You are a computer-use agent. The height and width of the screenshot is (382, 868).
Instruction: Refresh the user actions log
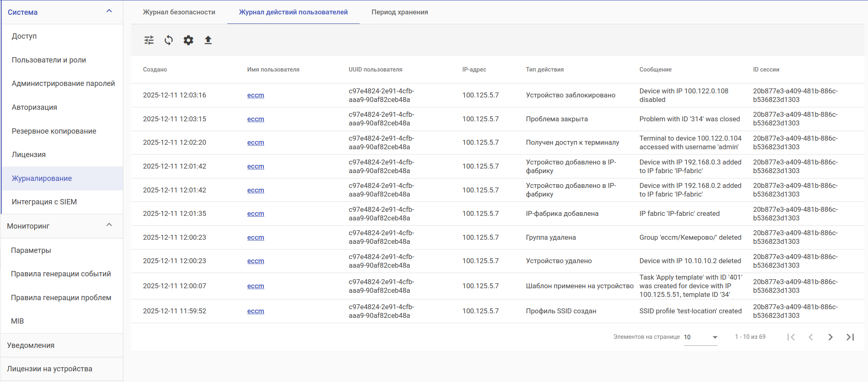tap(169, 40)
